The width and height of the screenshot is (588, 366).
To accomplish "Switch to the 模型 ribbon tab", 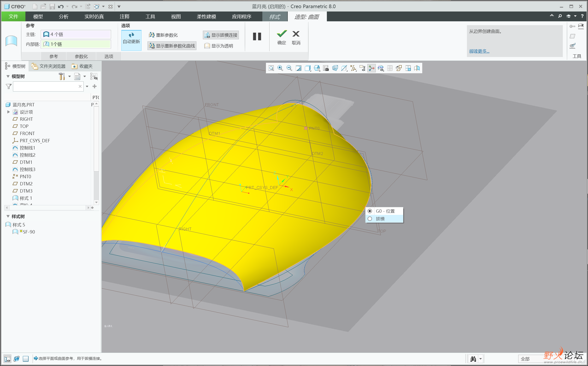I will (38, 17).
